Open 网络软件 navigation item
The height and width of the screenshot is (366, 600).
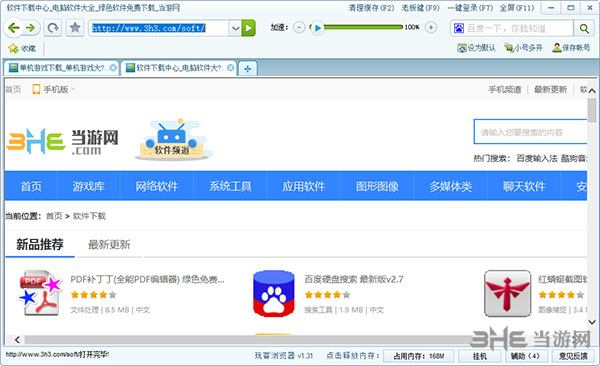(x=157, y=186)
